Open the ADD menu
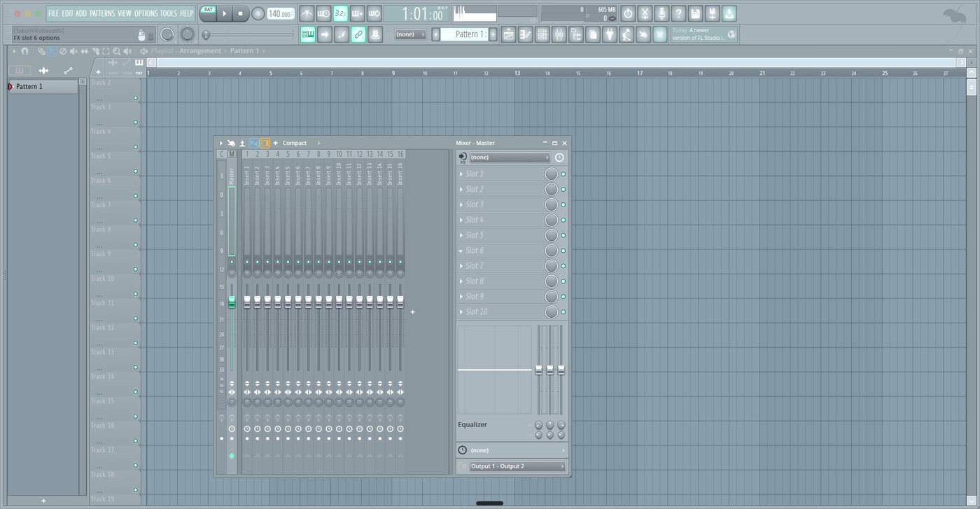The image size is (980, 509). pos(81,13)
